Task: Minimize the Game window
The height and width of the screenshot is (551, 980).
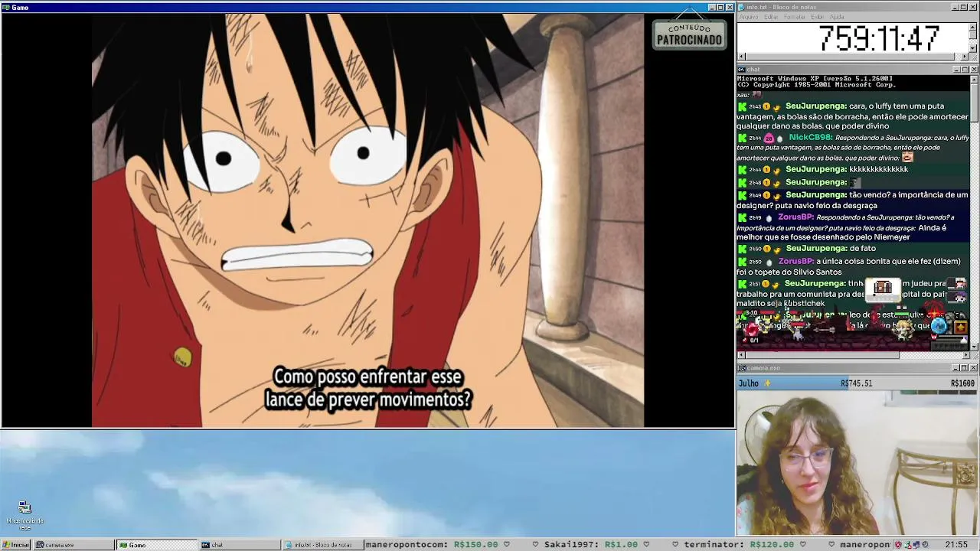Action: (x=712, y=7)
